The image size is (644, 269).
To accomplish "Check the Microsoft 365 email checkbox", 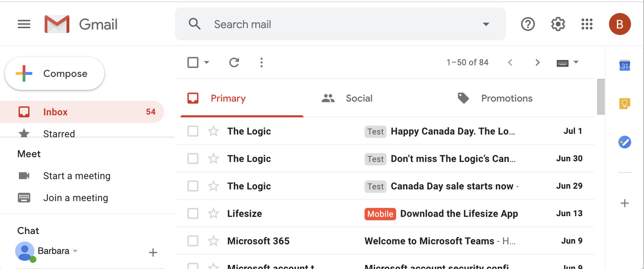I will (x=193, y=241).
